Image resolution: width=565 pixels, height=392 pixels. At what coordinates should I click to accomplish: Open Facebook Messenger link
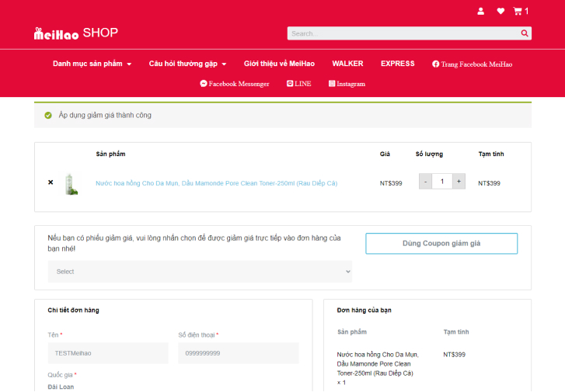pyautogui.click(x=235, y=84)
